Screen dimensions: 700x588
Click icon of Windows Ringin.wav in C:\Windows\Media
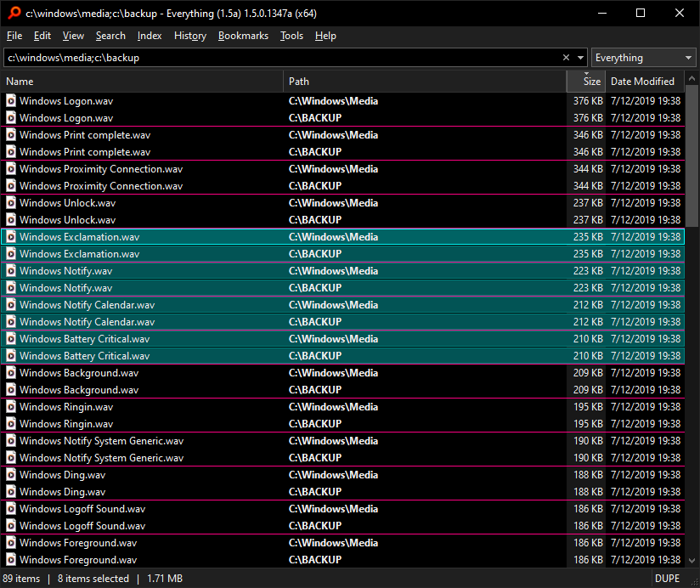11,406
